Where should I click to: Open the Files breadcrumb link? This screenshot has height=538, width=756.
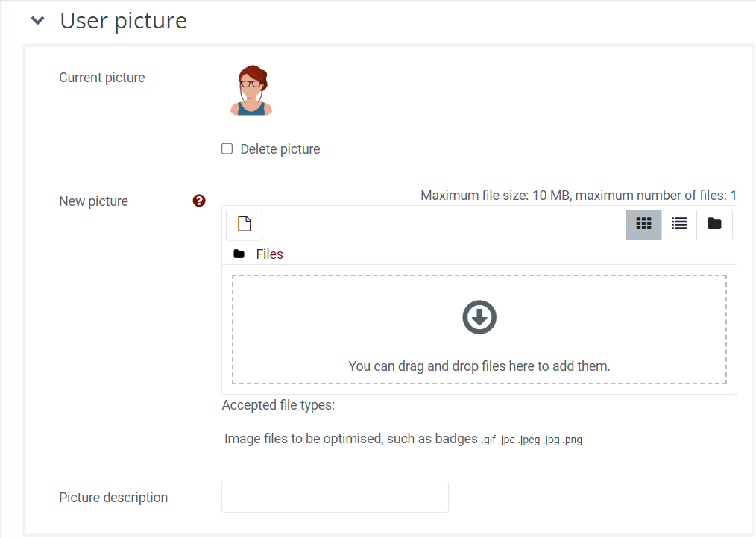pos(269,254)
